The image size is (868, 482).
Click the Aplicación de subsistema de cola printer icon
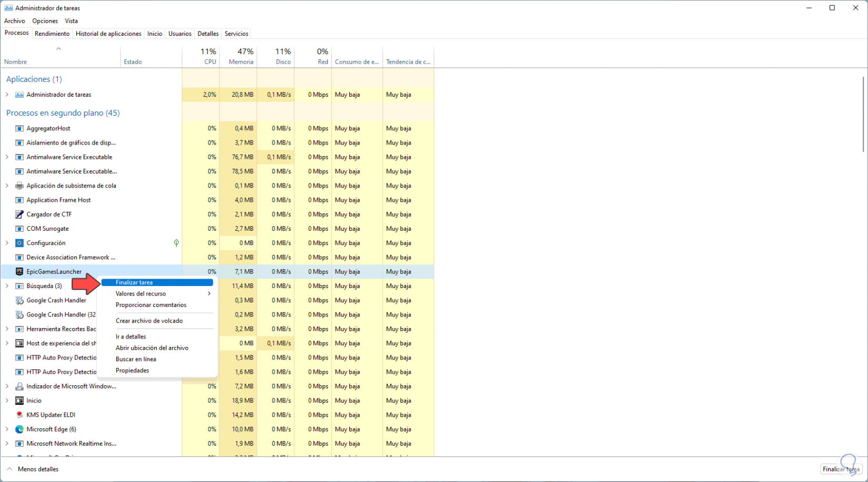(19, 186)
